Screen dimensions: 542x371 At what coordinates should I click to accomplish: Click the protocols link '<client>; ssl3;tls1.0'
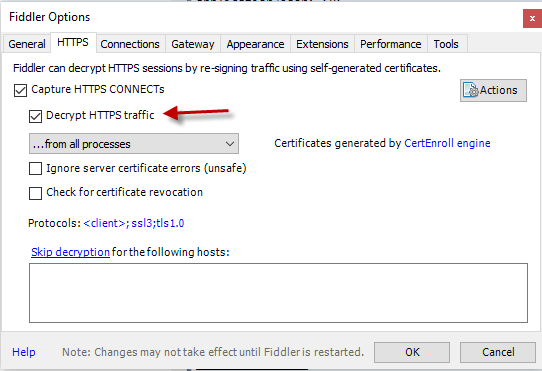coord(134,223)
